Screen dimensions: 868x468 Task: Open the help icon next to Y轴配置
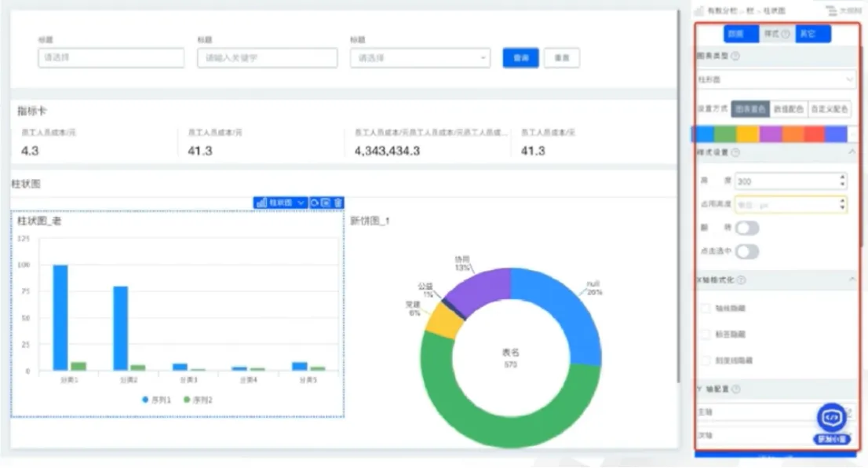click(x=735, y=389)
